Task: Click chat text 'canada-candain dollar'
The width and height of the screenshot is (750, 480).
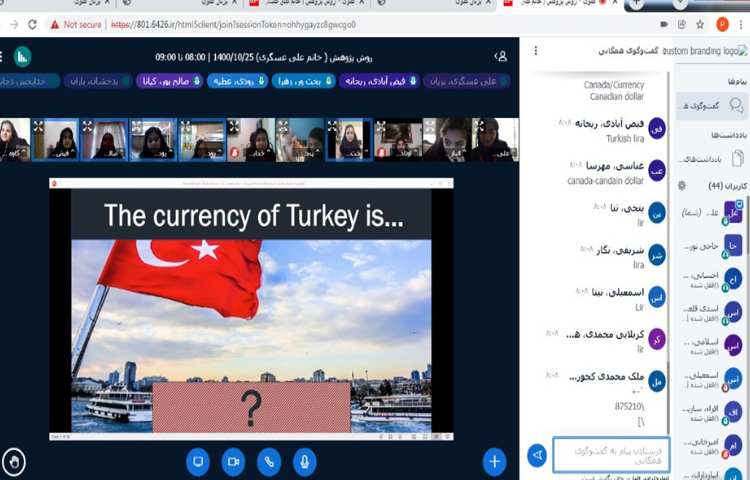Action: click(x=606, y=181)
